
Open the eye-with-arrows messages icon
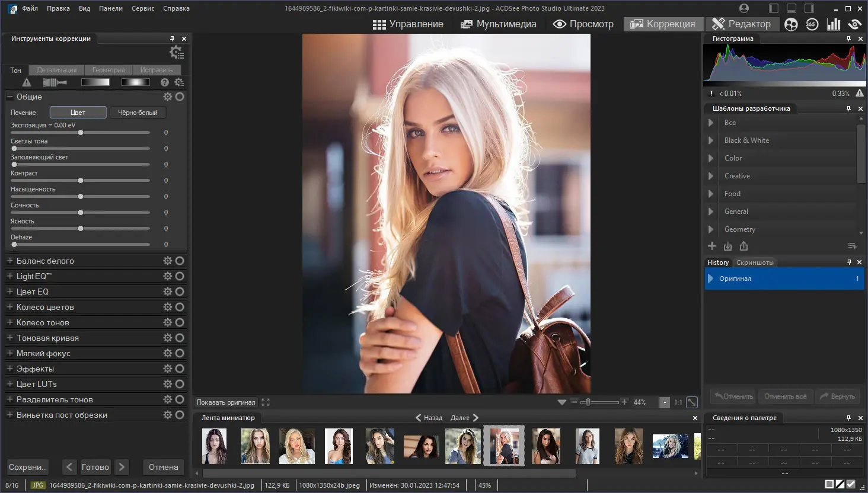click(x=855, y=24)
